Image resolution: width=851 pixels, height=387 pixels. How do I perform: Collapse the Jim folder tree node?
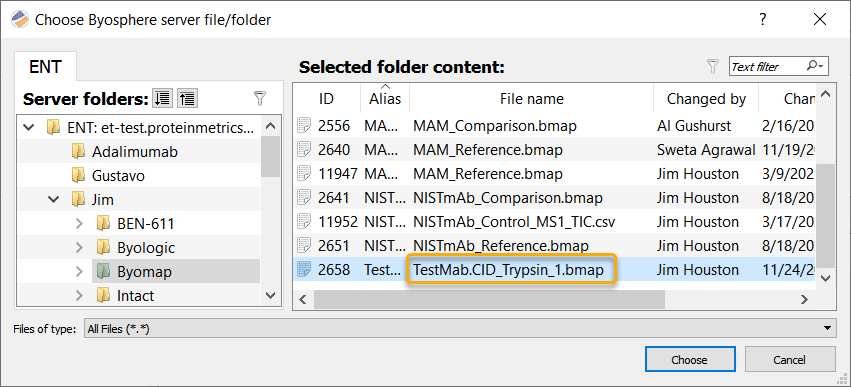[x=54, y=199]
